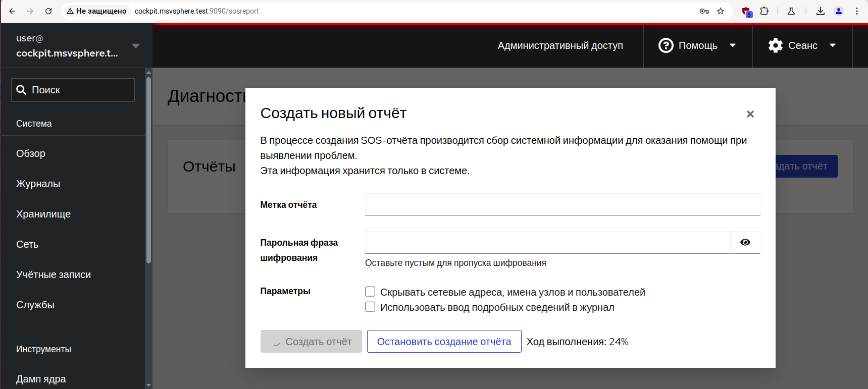The image size is (868, 389).
Task: Open the Сеанс session dropdown
Action: [x=802, y=45]
